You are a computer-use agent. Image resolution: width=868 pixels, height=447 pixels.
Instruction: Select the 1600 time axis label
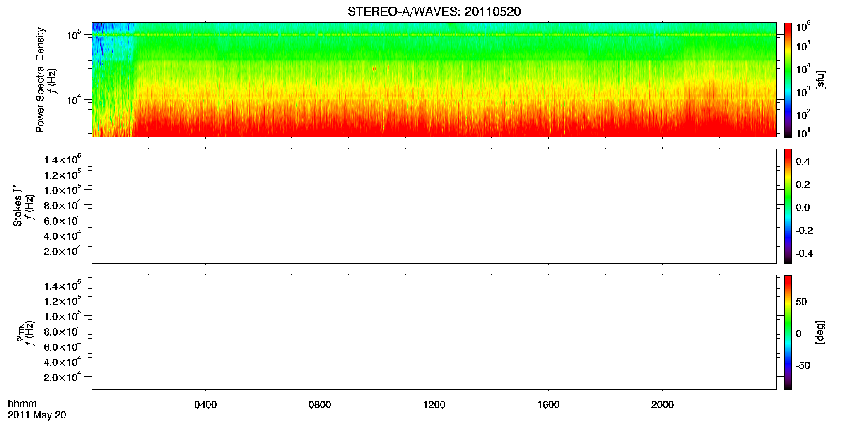pos(548,405)
